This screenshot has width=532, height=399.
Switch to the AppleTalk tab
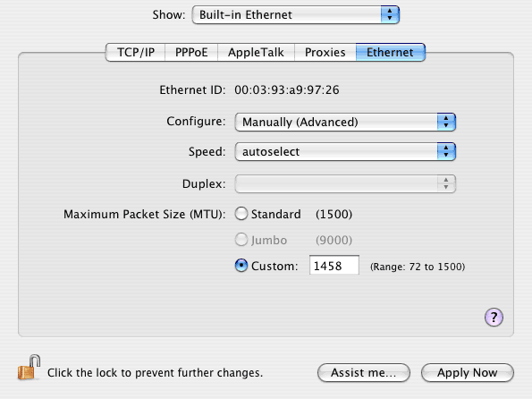click(256, 52)
